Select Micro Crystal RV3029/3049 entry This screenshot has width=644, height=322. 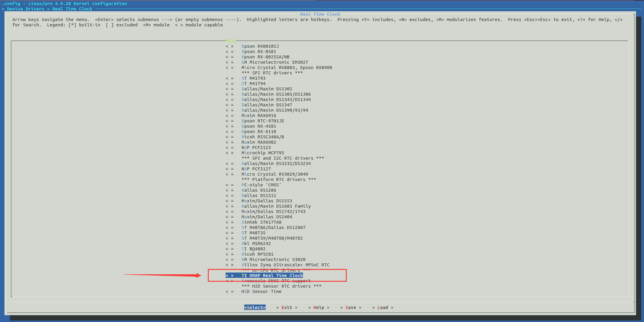[x=274, y=174]
